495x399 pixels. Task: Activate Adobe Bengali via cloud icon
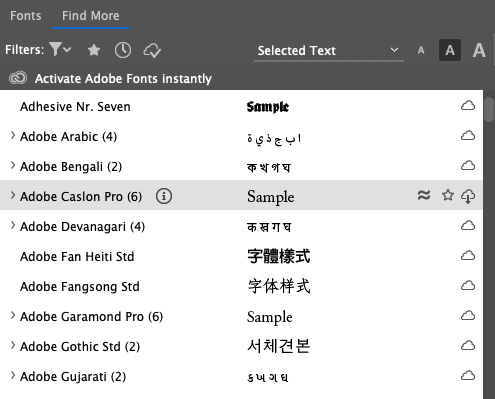[x=468, y=166]
